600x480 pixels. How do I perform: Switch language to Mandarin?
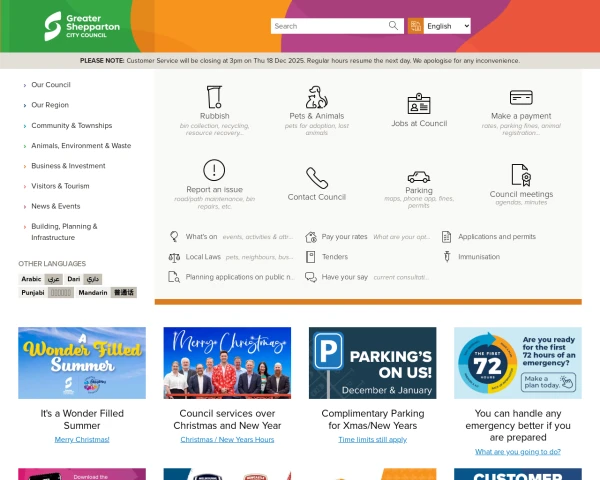(106, 293)
